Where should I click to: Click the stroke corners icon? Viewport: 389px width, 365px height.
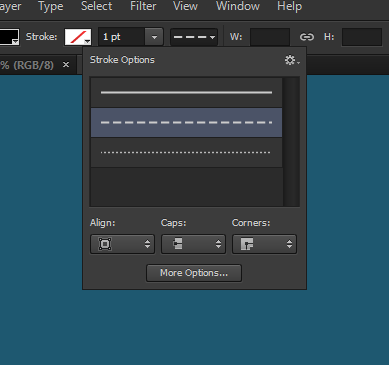pyautogui.click(x=247, y=244)
